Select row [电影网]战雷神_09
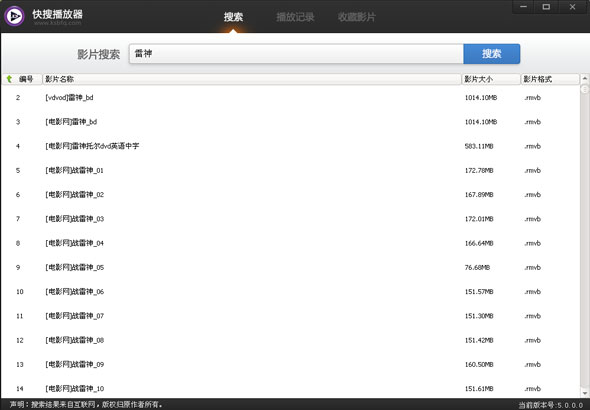590x410 pixels. (290, 364)
